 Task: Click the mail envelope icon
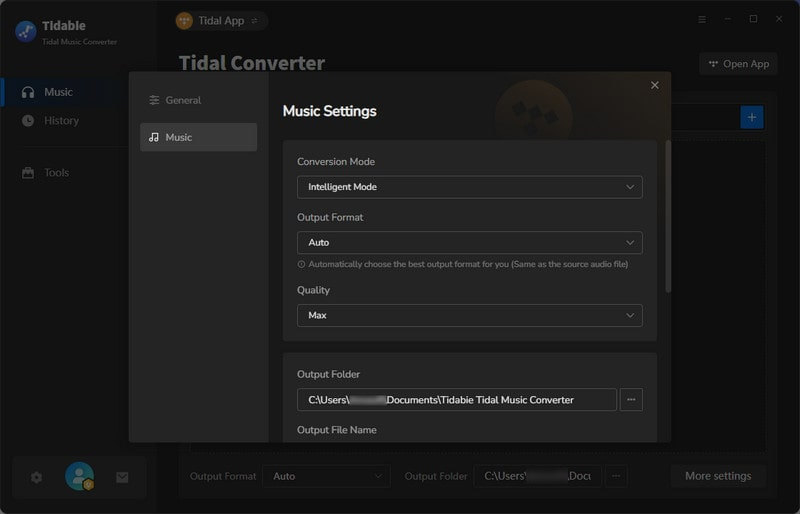[122, 477]
